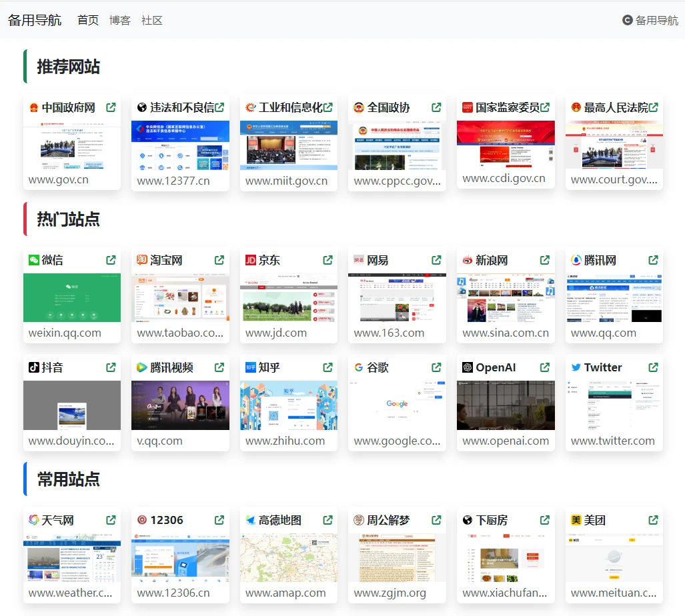Image resolution: width=685 pixels, height=616 pixels.
Task: Click the Douyin logo icon
Action: click(x=34, y=367)
